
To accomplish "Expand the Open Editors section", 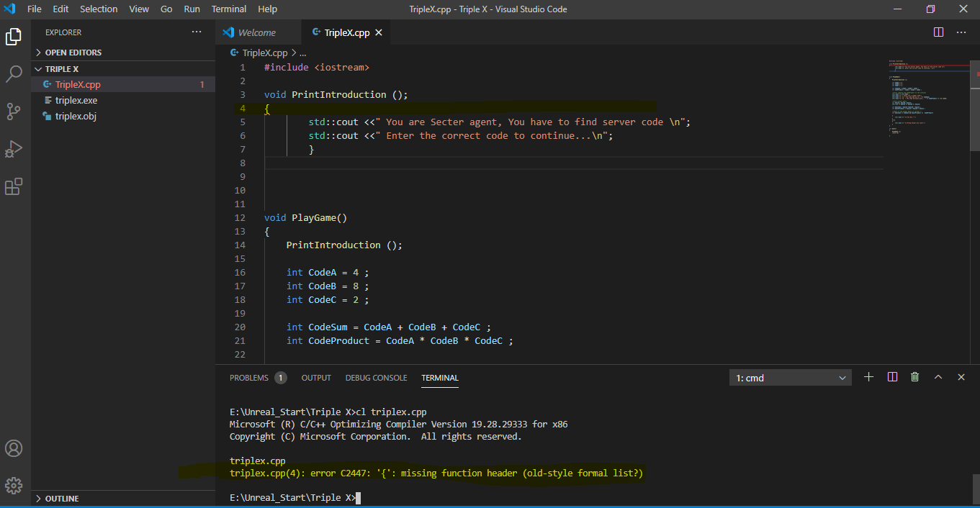I will click(73, 53).
